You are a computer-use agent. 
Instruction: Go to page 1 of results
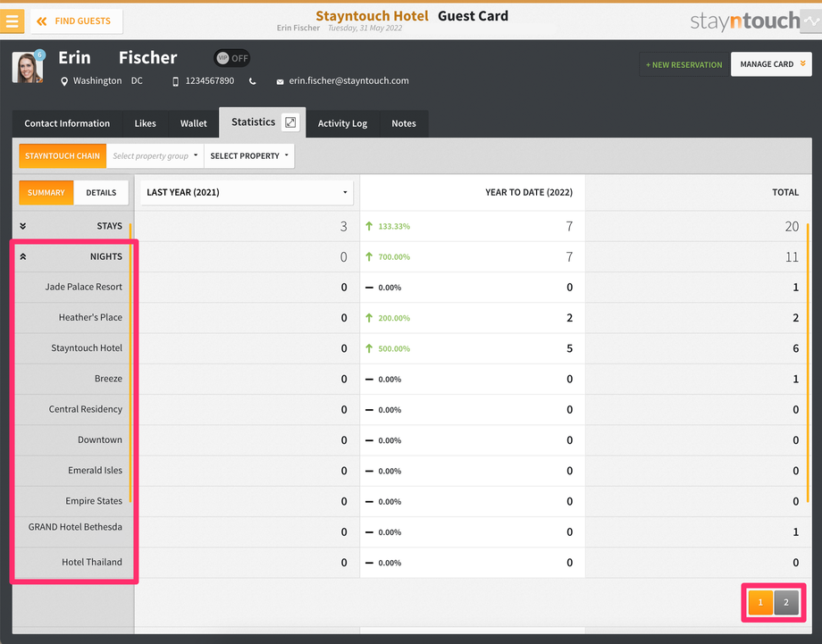pos(760,603)
